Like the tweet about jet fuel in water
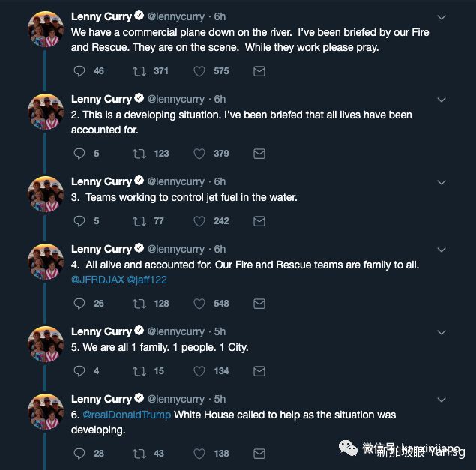 click(199, 221)
